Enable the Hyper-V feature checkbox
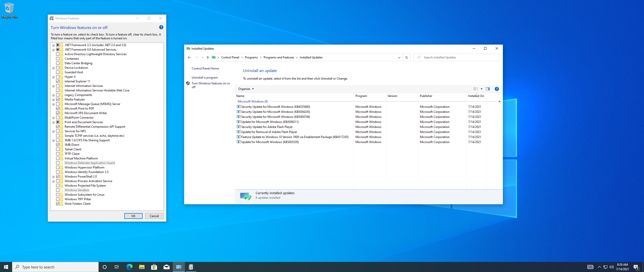 (58, 77)
